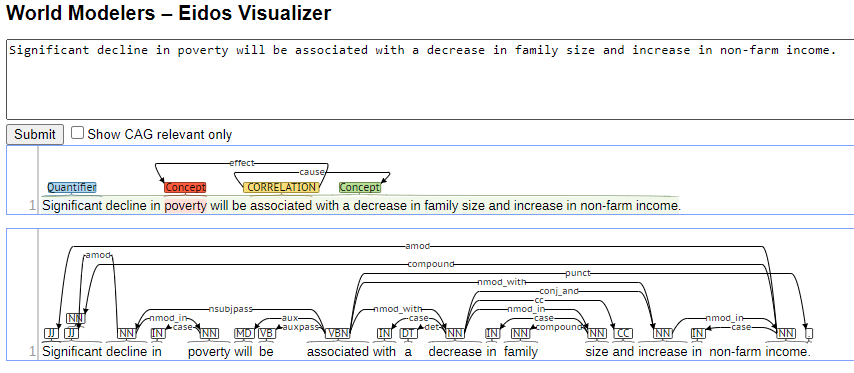
Task: Click the compound dependency label at top
Action: pos(431,264)
